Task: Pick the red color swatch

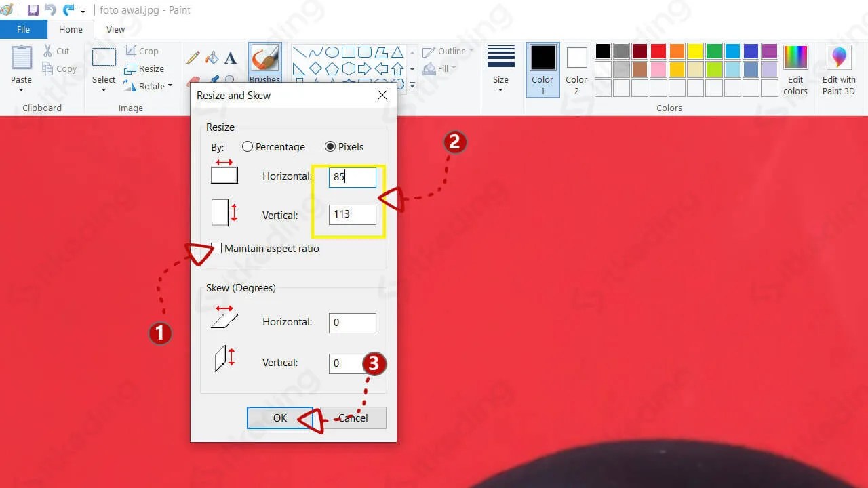Action: pyautogui.click(x=658, y=52)
